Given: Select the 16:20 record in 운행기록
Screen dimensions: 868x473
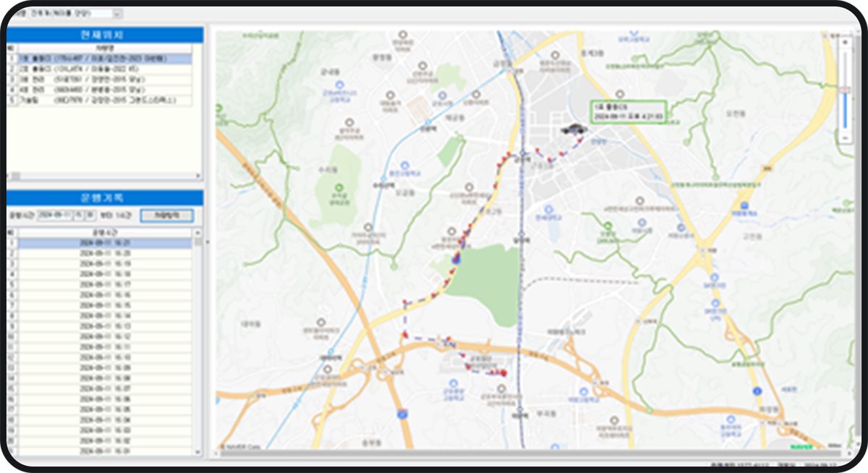Looking at the screenshot, I should [x=106, y=254].
